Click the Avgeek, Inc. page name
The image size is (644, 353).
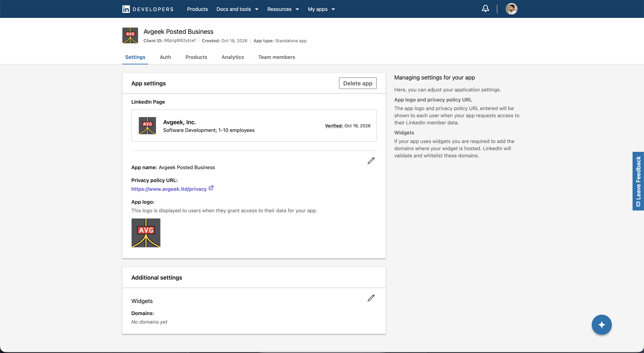(x=179, y=122)
